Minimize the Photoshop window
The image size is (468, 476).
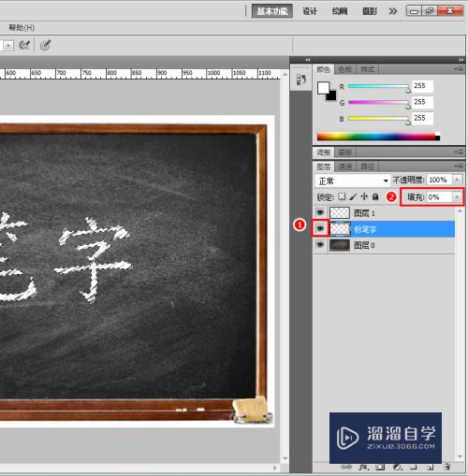pos(414,11)
